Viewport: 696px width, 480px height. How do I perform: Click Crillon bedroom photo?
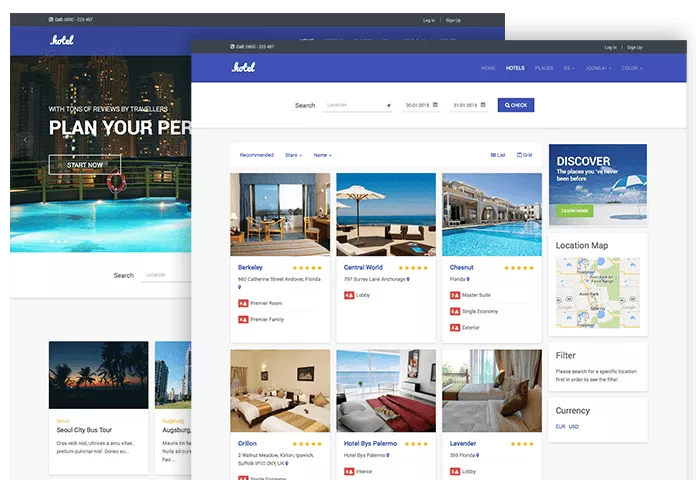280,391
